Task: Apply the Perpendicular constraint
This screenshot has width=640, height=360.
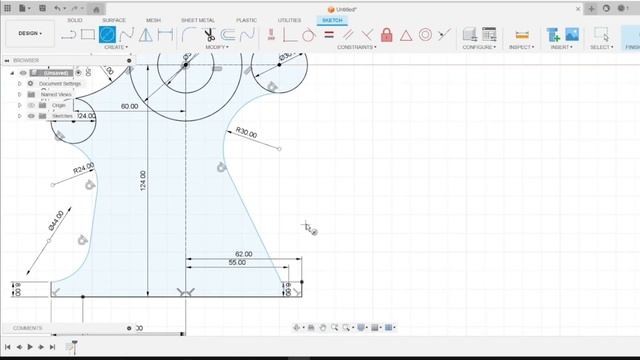Action: pos(367,35)
